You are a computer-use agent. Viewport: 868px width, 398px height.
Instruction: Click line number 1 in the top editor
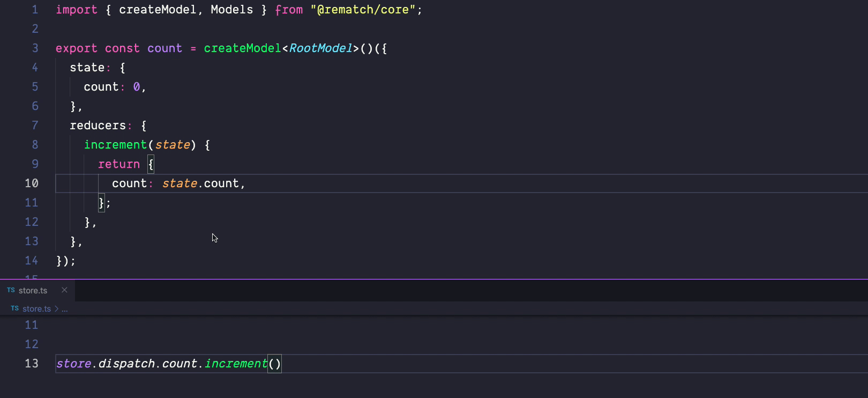point(35,10)
